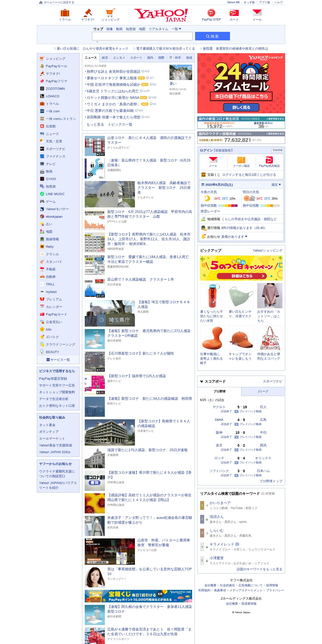Click the ホームページに設定する home icon
Viewport: 322px width, 644px height.
pos(41,3)
